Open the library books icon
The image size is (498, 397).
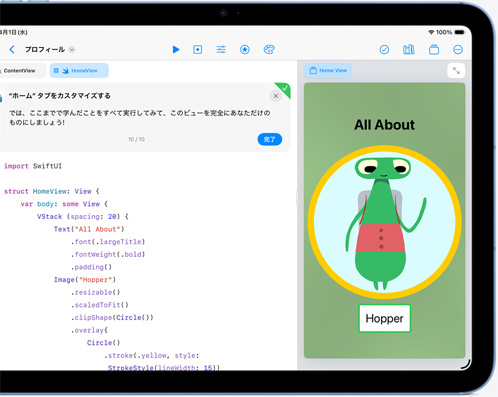pos(409,50)
